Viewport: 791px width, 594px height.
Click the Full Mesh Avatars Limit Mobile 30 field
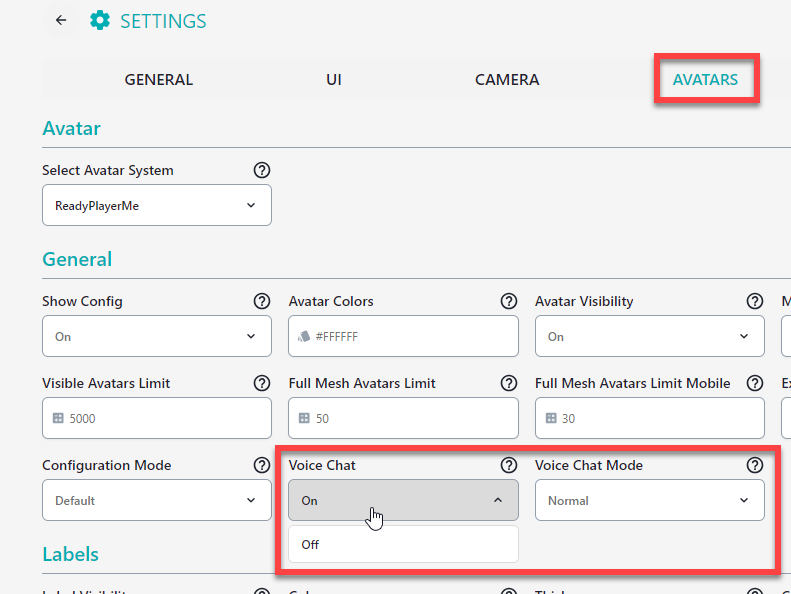(x=650, y=418)
